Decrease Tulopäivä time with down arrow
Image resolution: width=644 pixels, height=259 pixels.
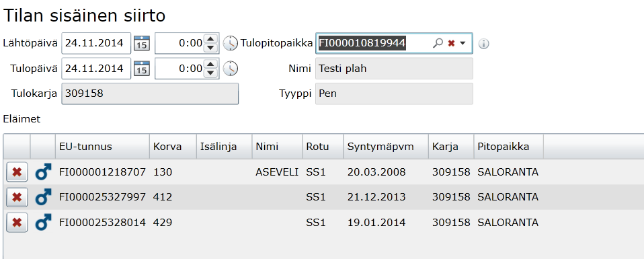(x=210, y=73)
